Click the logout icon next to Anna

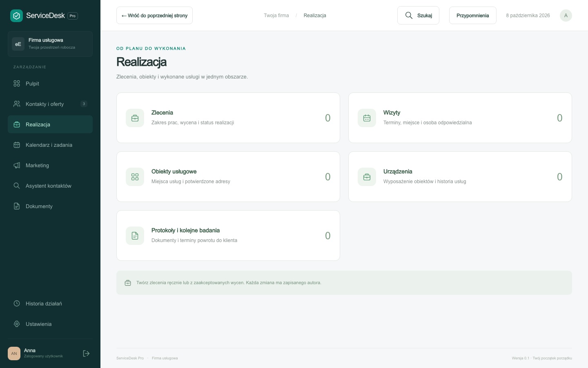coord(86,353)
